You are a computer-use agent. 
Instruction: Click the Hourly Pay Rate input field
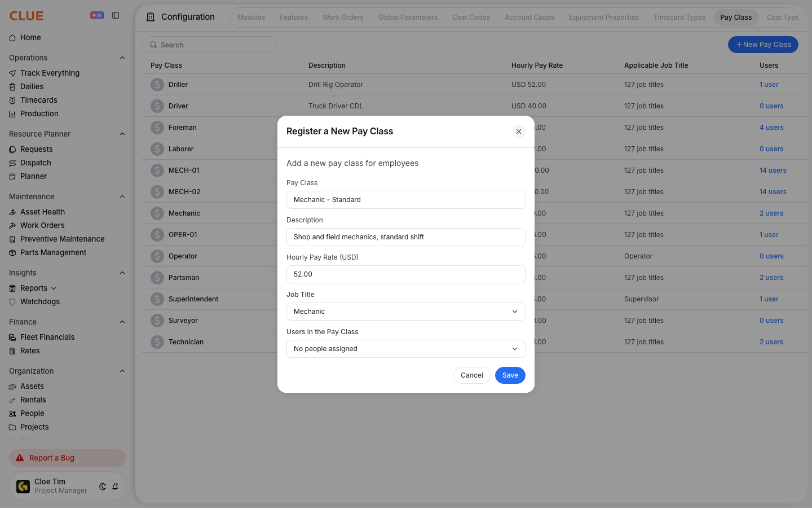(x=406, y=274)
